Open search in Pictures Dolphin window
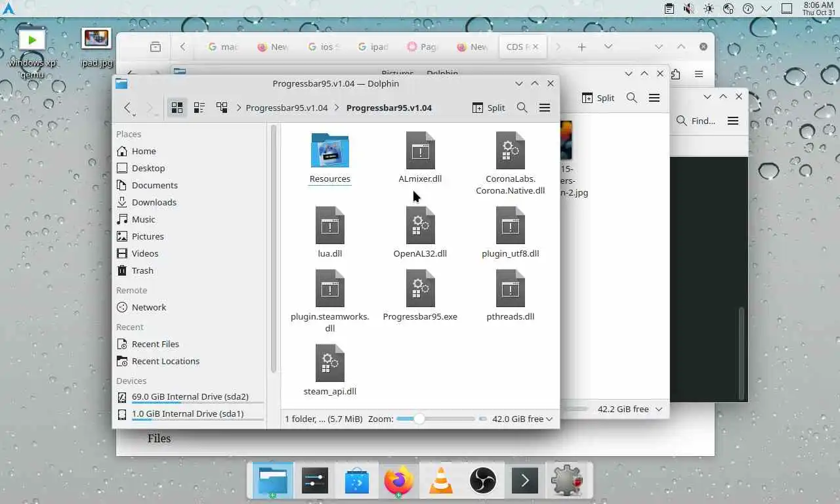This screenshot has height=504, width=840. [x=631, y=98]
